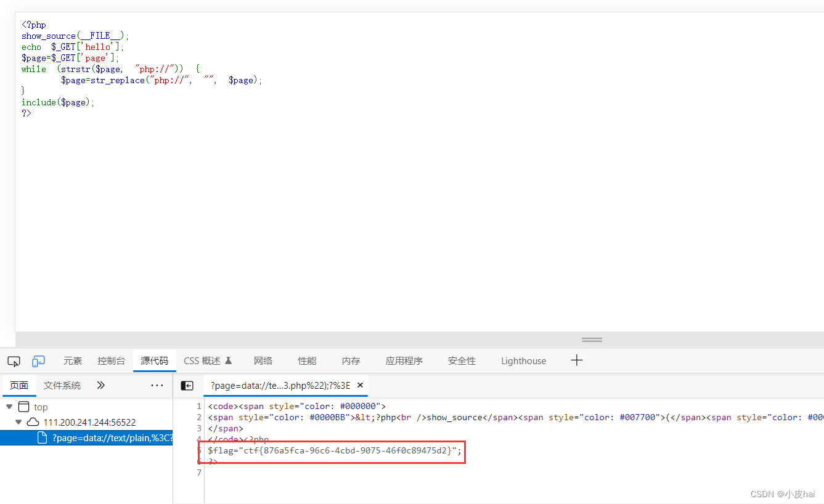The height and width of the screenshot is (504, 824).
Task: Click line number 7 in the gutter
Action: (x=198, y=473)
